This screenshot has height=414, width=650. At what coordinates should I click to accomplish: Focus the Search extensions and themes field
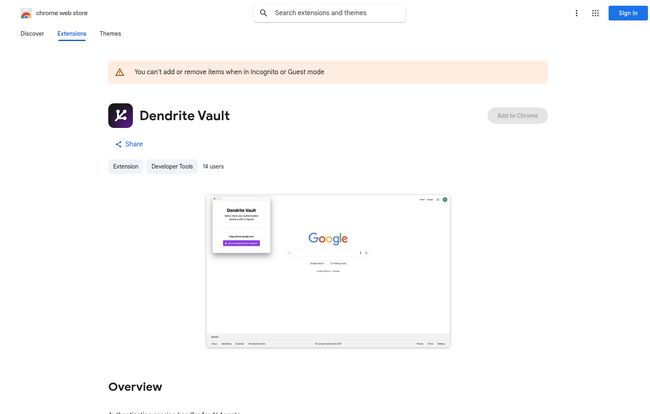coord(330,13)
